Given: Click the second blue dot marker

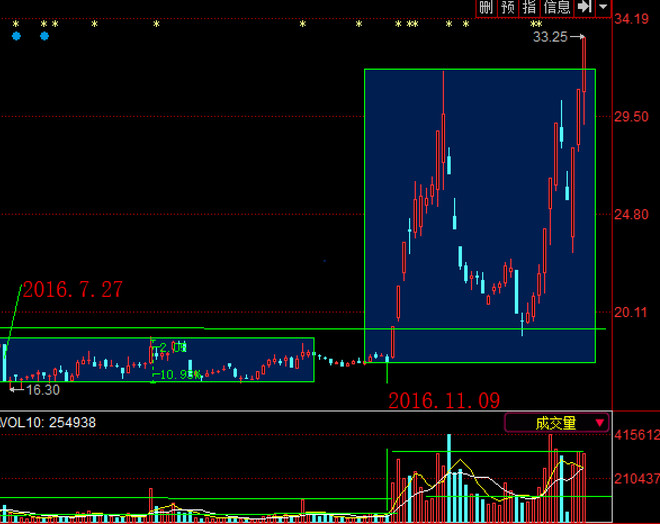Looking at the screenshot, I should coord(44,36).
